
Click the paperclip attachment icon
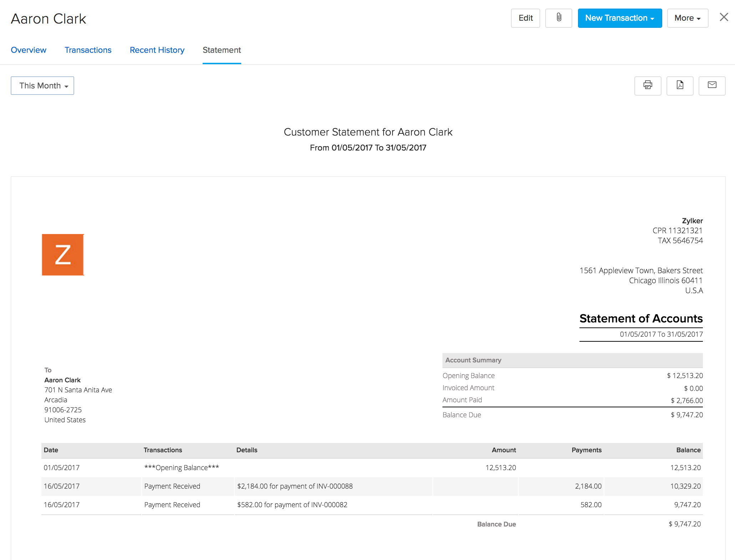click(x=558, y=18)
